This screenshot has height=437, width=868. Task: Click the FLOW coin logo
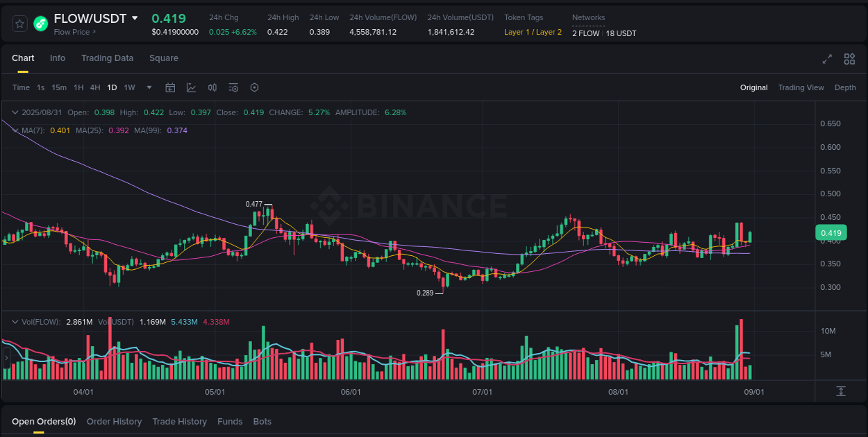point(41,23)
